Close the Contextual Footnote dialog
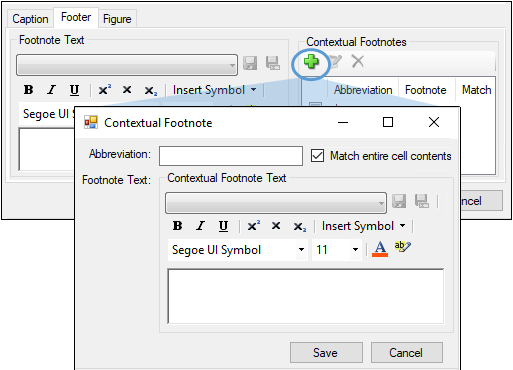 click(x=434, y=122)
